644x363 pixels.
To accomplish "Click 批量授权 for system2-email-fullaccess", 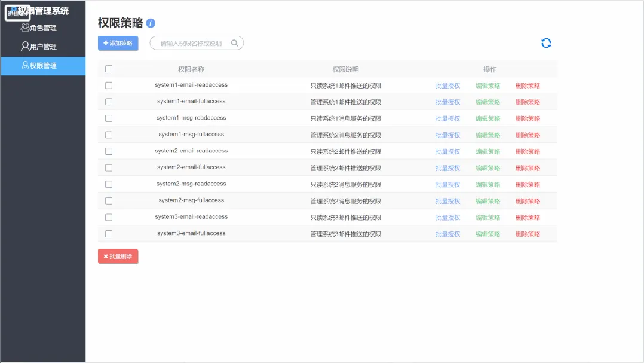I will point(447,167).
